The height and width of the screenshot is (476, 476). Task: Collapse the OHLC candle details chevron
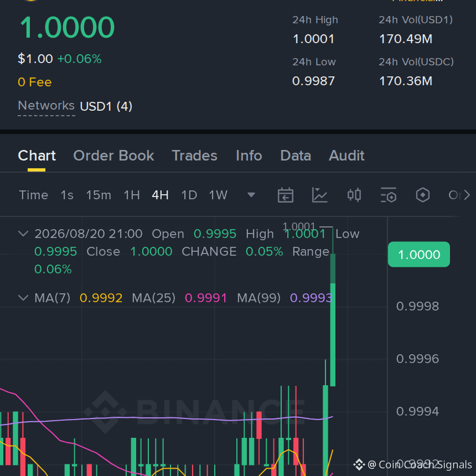[x=23, y=234]
